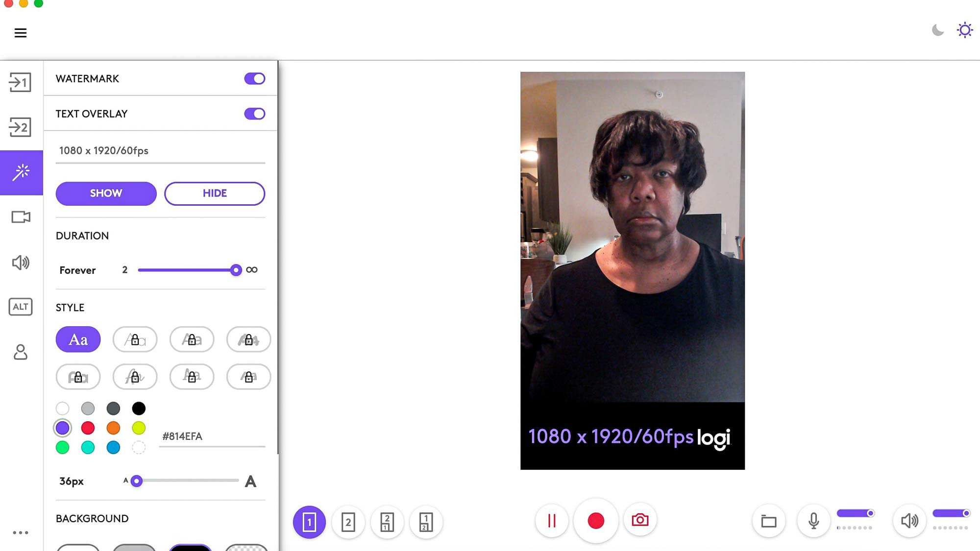Image resolution: width=980 pixels, height=551 pixels.
Task: Click the video camera icon in sidebar
Action: (20, 216)
